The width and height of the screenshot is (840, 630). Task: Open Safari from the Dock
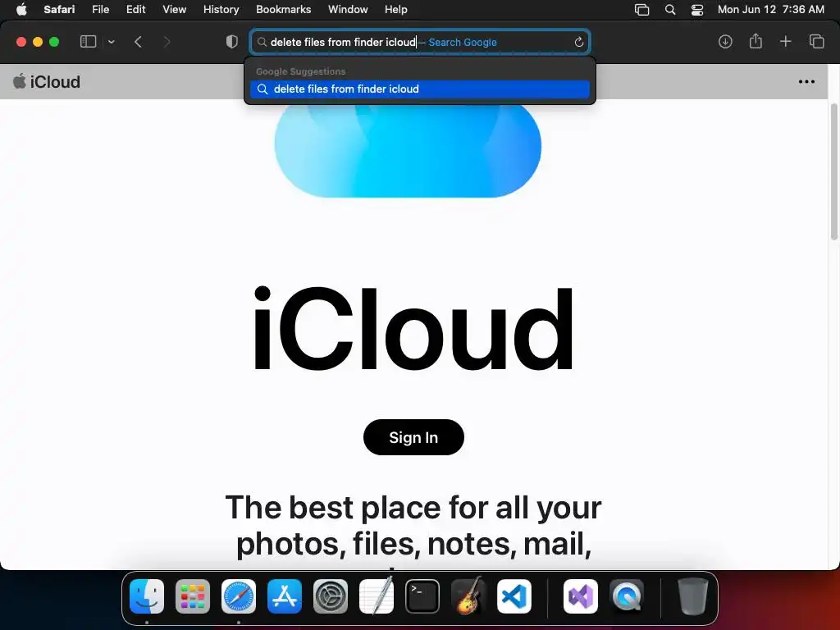click(x=239, y=596)
